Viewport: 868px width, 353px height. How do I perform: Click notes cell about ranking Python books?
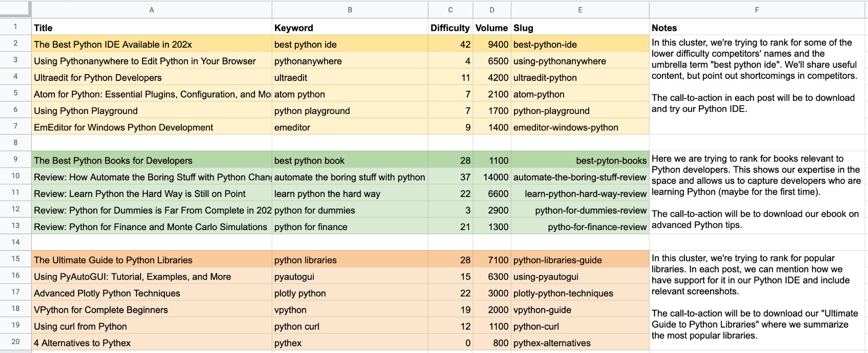(757, 192)
